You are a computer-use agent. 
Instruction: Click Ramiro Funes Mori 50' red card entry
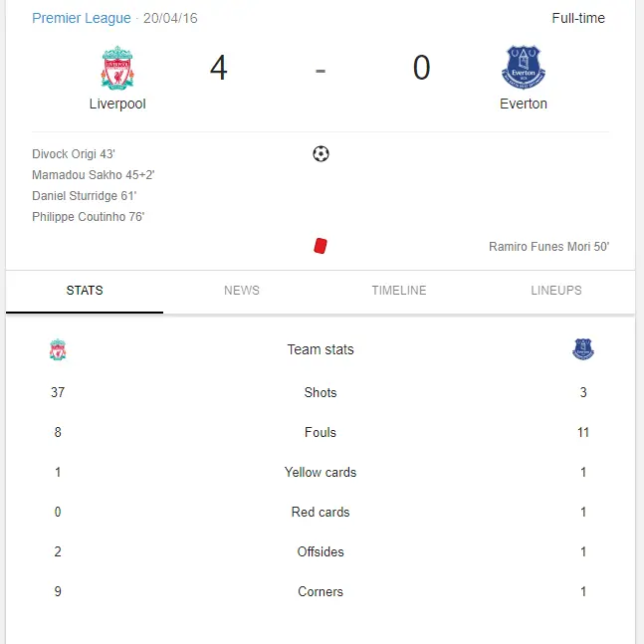coord(548,247)
